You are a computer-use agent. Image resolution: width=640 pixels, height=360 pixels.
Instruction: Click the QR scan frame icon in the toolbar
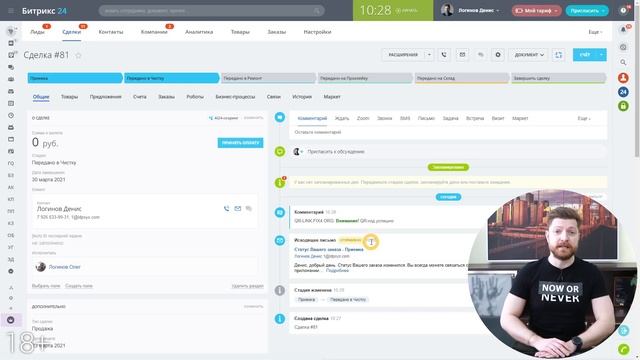tap(558, 55)
